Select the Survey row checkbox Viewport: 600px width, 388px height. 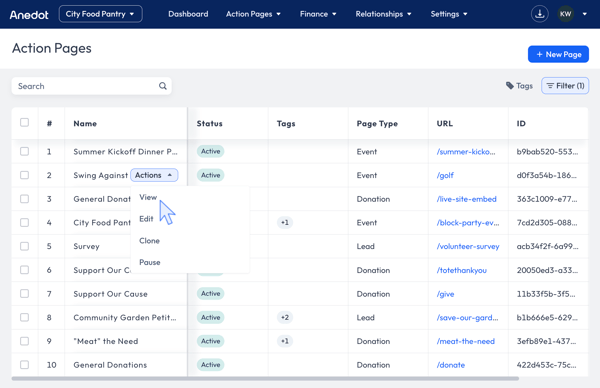click(24, 246)
